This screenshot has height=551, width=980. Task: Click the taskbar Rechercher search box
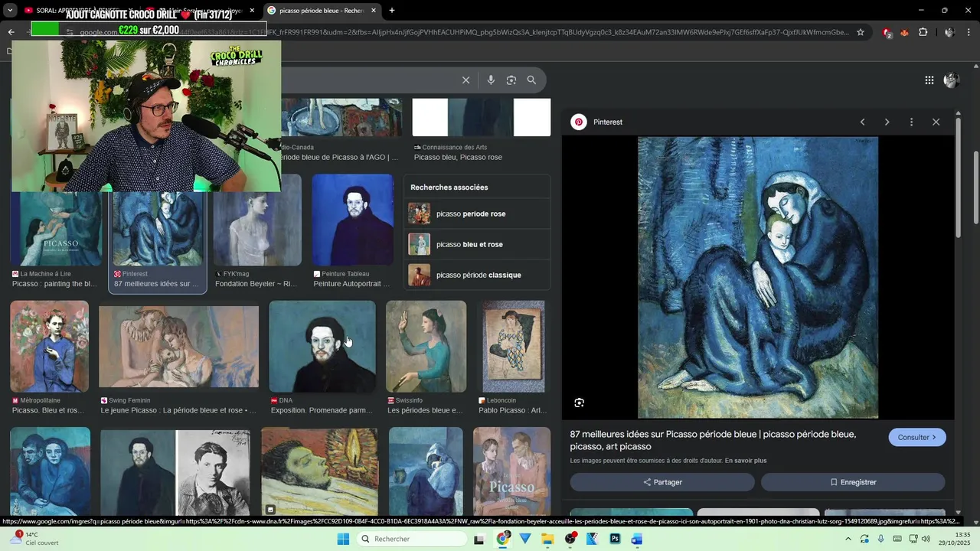click(413, 539)
